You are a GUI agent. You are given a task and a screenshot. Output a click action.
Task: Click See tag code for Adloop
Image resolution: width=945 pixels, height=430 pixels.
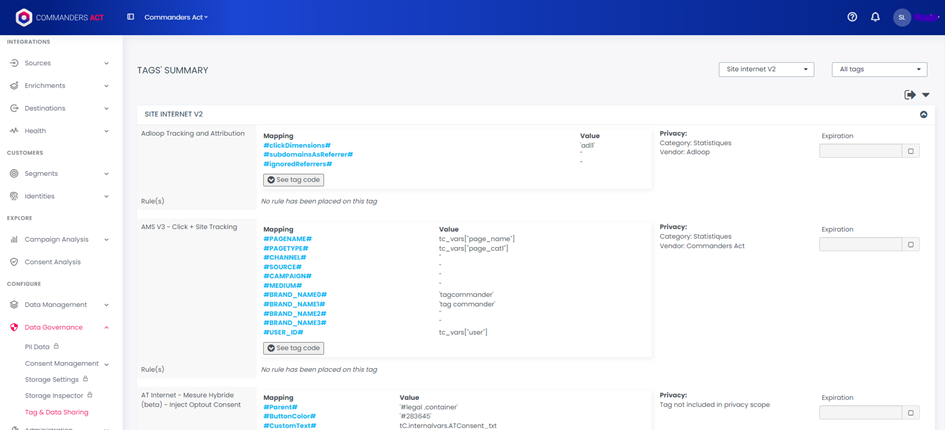pos(293,180)
